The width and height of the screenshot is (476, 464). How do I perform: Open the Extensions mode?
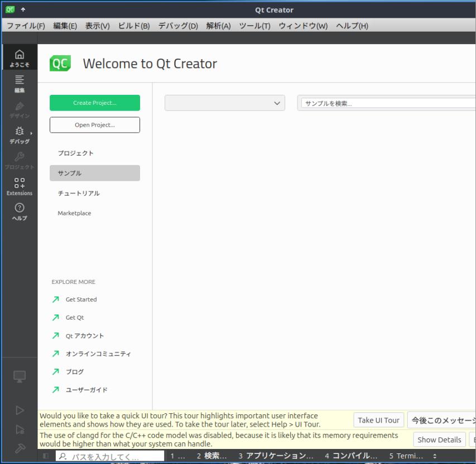(20, 186)
